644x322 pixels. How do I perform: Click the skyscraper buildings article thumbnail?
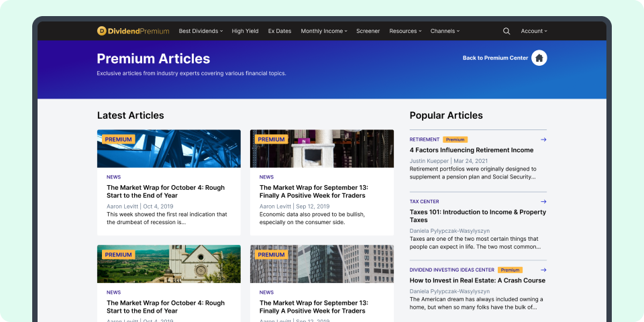(x=321, y=264)
